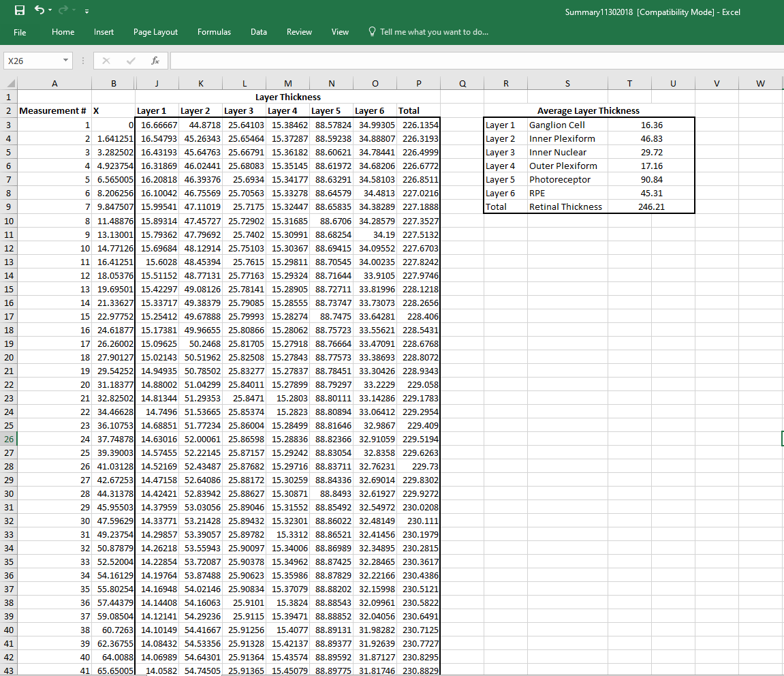Image resolution: width=784 pixels, height=676 pixels.
Task: Click the Tell me lightbulb search box
Action: coord(428,32)
